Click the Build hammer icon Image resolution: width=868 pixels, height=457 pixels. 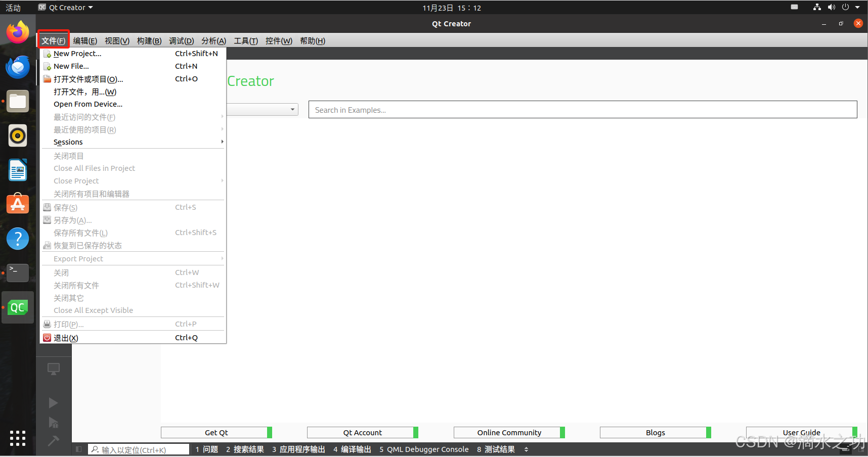coord(53,441)
